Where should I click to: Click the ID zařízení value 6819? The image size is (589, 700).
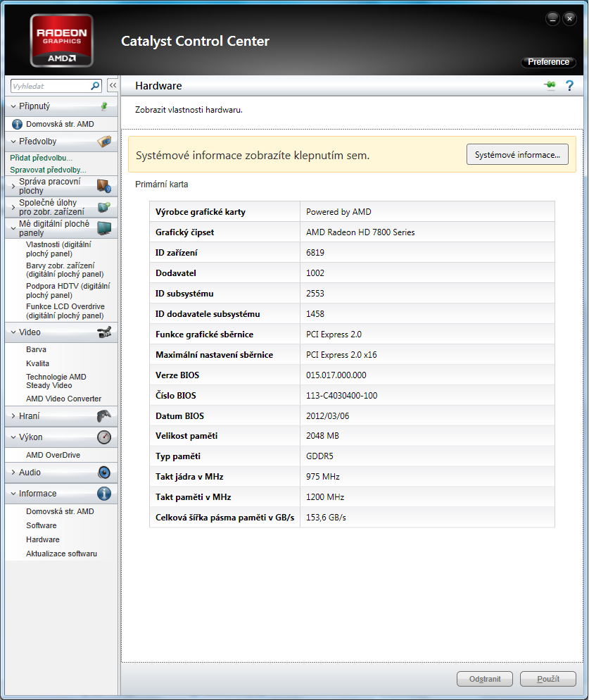[x=315, y=253]
